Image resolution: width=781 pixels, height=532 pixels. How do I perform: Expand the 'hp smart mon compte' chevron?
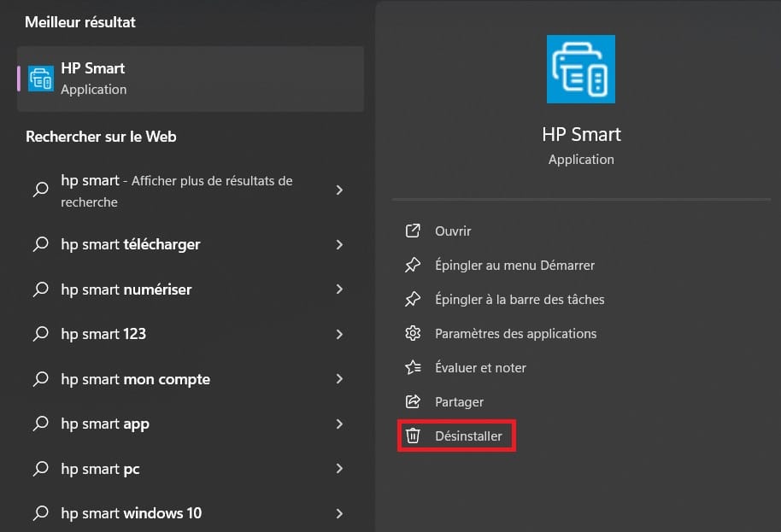pyautogui.click(x=339, y=379)
